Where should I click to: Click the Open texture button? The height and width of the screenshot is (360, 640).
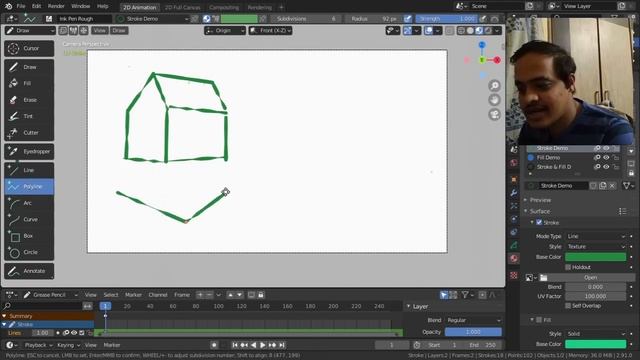coord(591,278)
